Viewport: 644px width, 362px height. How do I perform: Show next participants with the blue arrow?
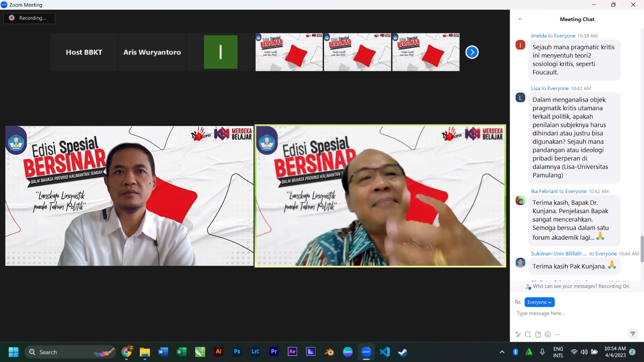(472, 52)
